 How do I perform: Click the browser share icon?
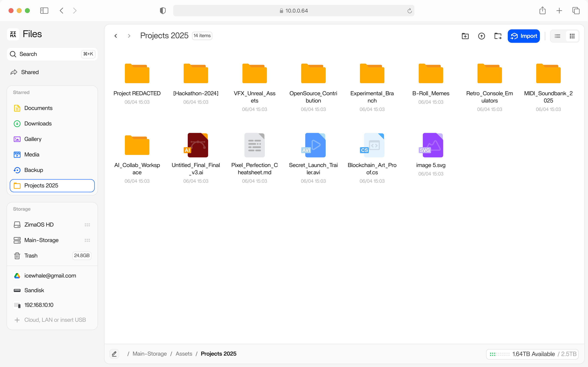coord(542,11)
